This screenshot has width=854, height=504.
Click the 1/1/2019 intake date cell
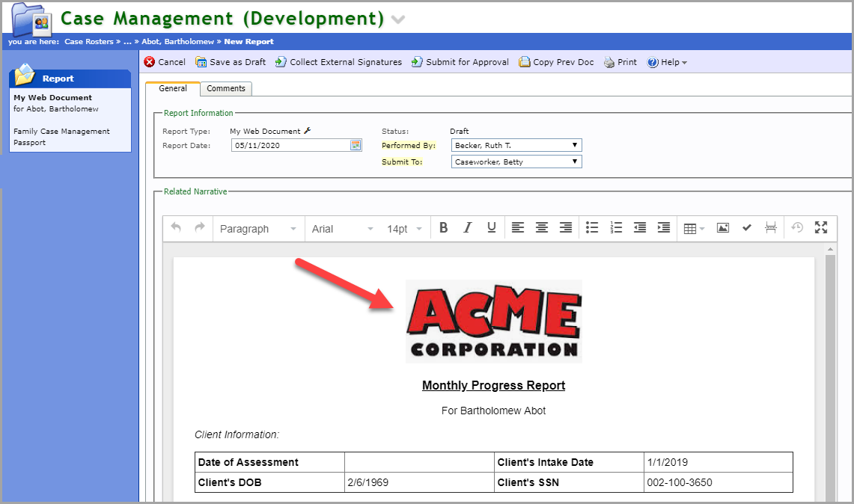(x=718, y=462)
